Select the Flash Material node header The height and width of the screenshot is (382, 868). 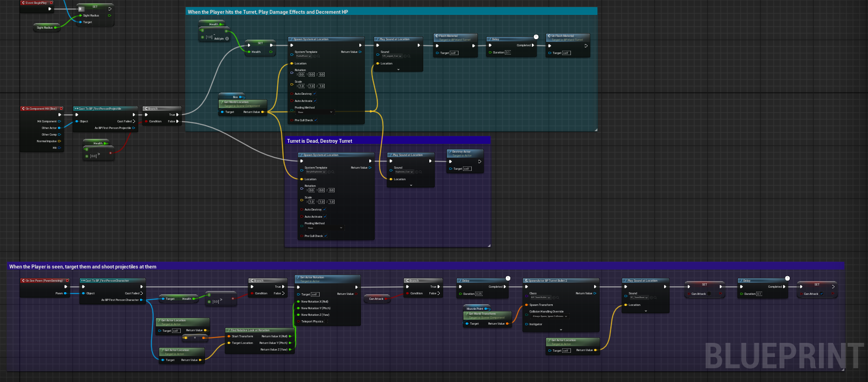coord(455,37)
